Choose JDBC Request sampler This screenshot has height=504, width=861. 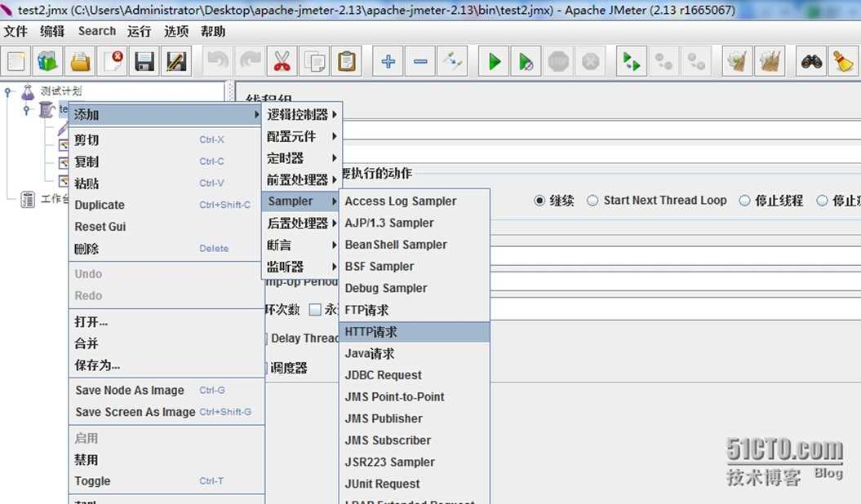(x=415, y=375)
